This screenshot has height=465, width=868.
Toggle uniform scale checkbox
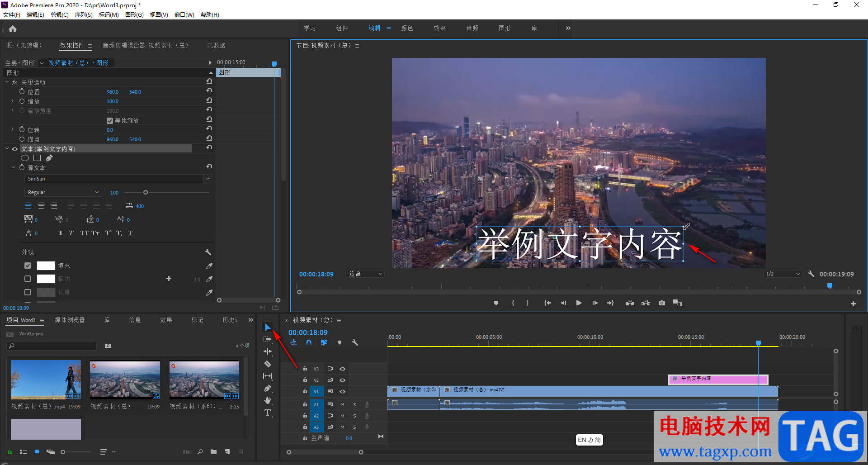110,121
